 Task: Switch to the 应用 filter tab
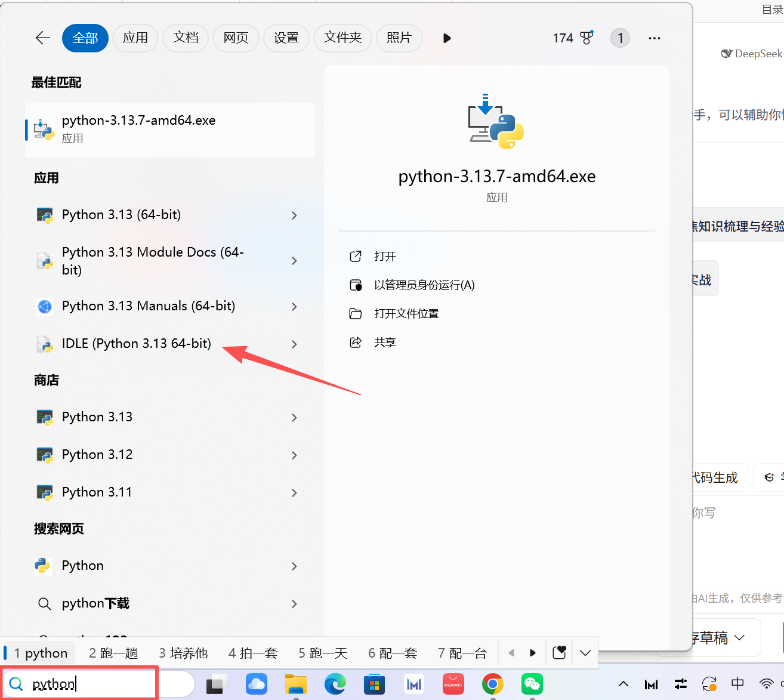pyautogui.click(x=135, y=38)
